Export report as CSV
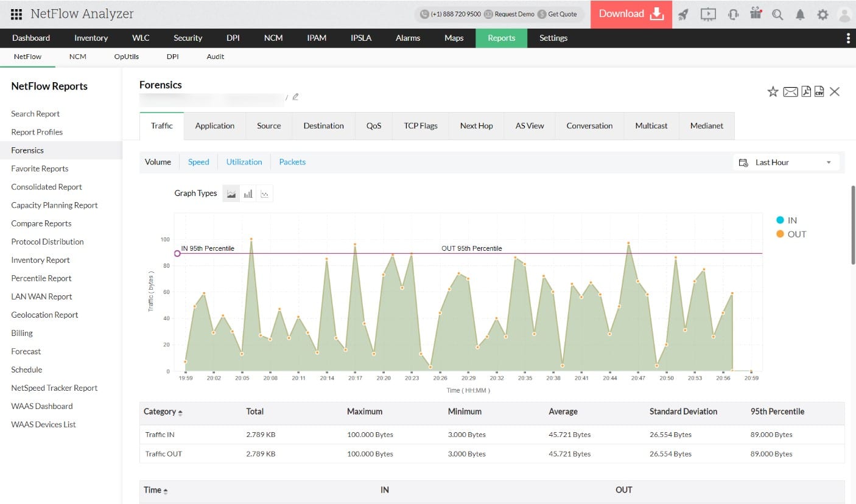Viewport: 856px width, 504px height. point(819,91)
